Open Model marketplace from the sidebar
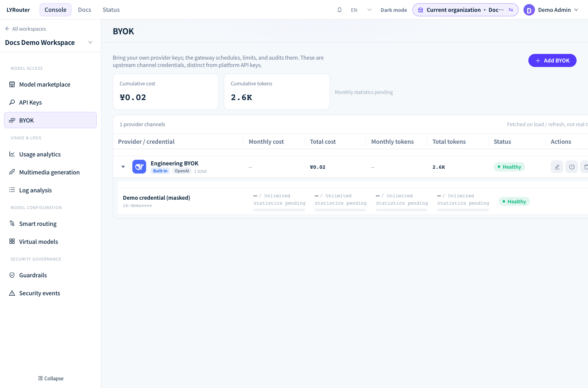This screenshot has width=588, height=388. tap(51, 85)
